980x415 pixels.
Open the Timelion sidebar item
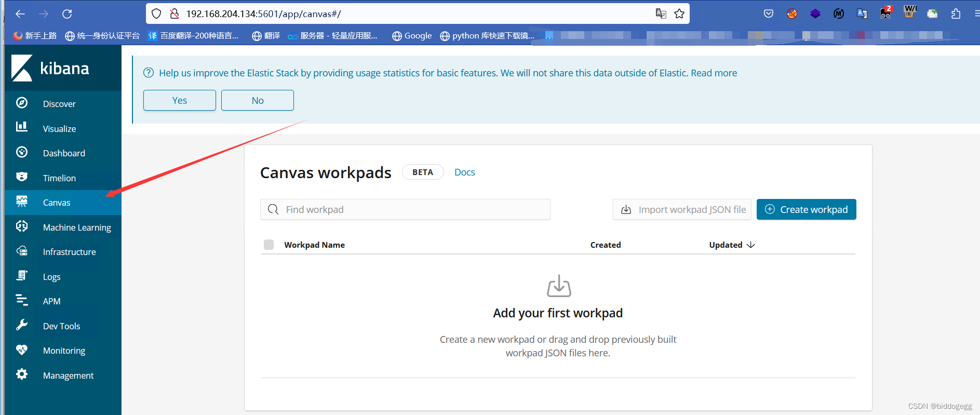coord(59,178)
